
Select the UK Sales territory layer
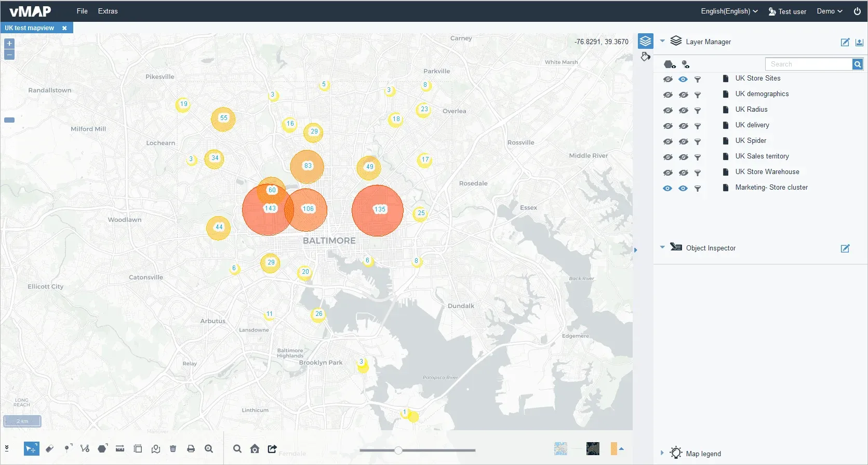(762, 156)
